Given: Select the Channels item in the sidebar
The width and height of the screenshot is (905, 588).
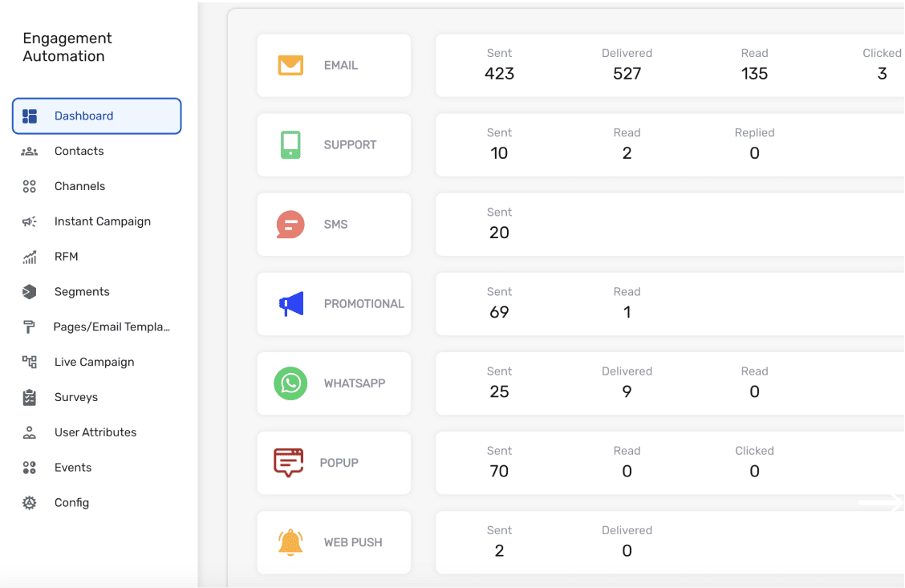Looking at the screenshot, I should pyautogui.click(x=79, y=186).
